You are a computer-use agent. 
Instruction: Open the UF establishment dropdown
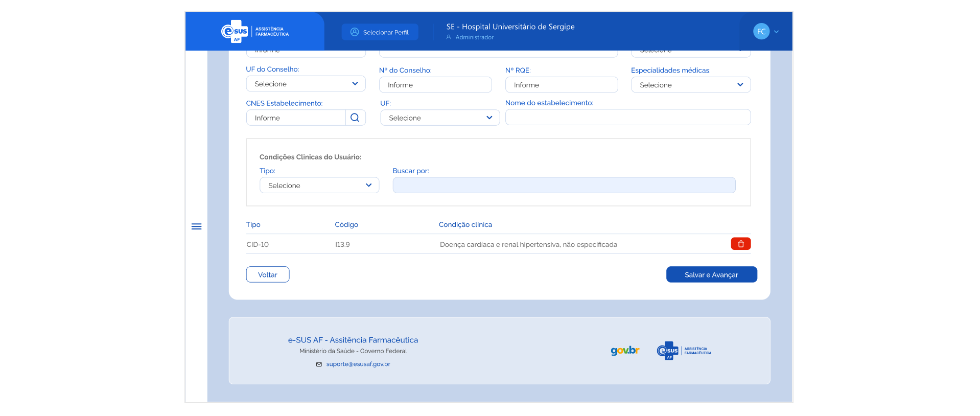(439, 118)
